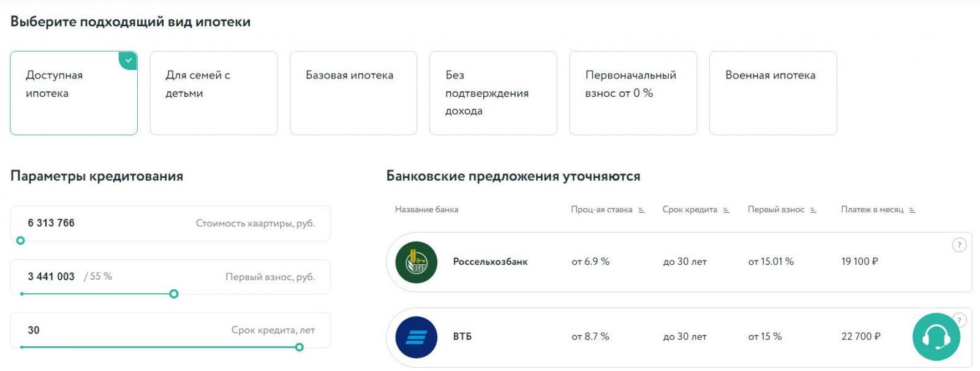Image resolution: width=980 pixels, height=371 pixels.
Task: Select Первоначальный взнос от 0 % card
Action: click(x=633, y=93)
